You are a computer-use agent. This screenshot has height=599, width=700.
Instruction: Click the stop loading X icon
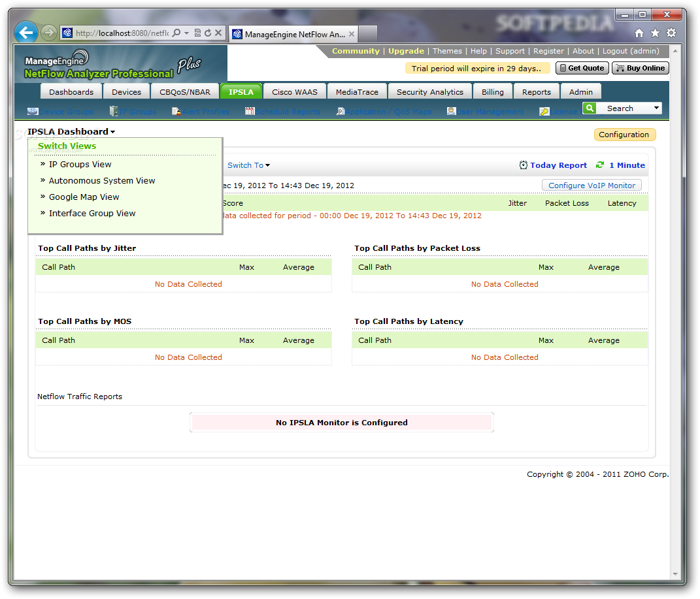pos(218,33)
